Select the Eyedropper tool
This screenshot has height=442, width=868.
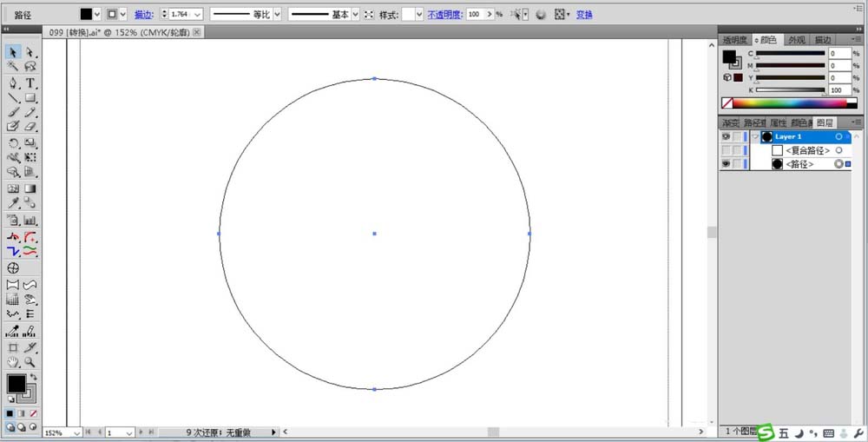13,202
